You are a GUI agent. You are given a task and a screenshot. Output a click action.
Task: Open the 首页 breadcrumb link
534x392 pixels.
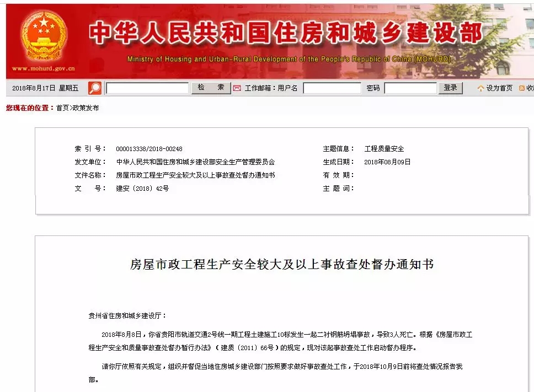(62, 108)
